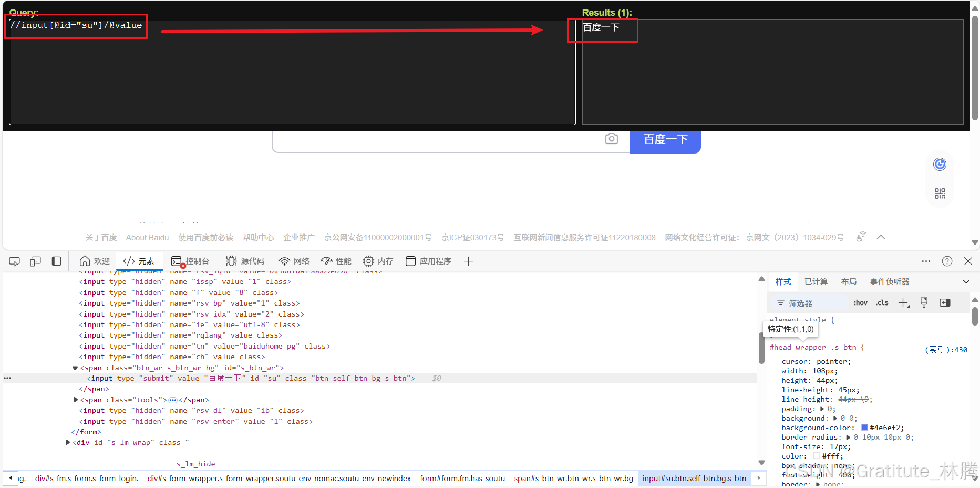
Task: Open the 控制台 (Console) tab
Action: pyautogui.click(x=191, y=261)
